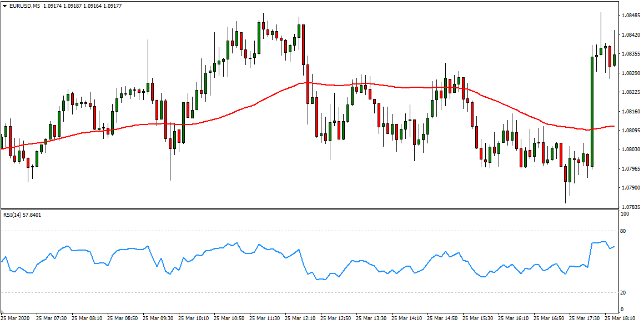Viewport: 644px width, 324px height.
Task: Click the EURUSD,M5 chart title label
Action: [25, 6]
